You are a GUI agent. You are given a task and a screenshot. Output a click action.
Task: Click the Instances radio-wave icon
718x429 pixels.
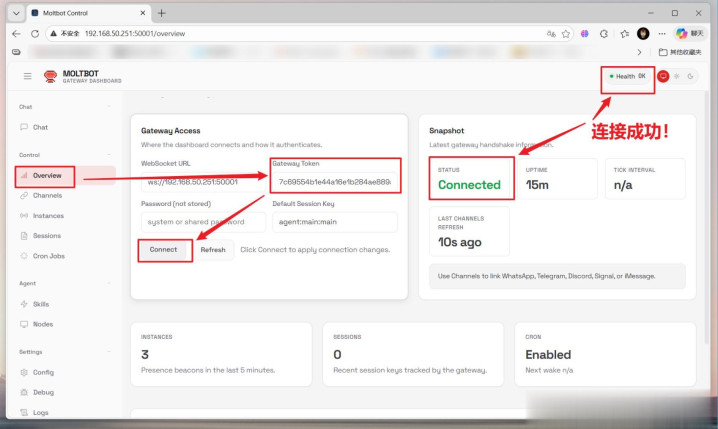24,216
